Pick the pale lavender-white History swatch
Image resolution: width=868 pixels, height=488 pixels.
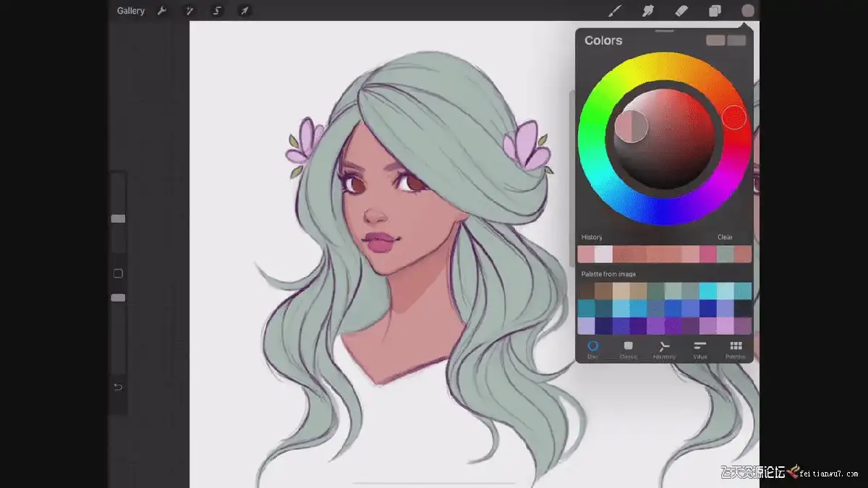[603, 254]
